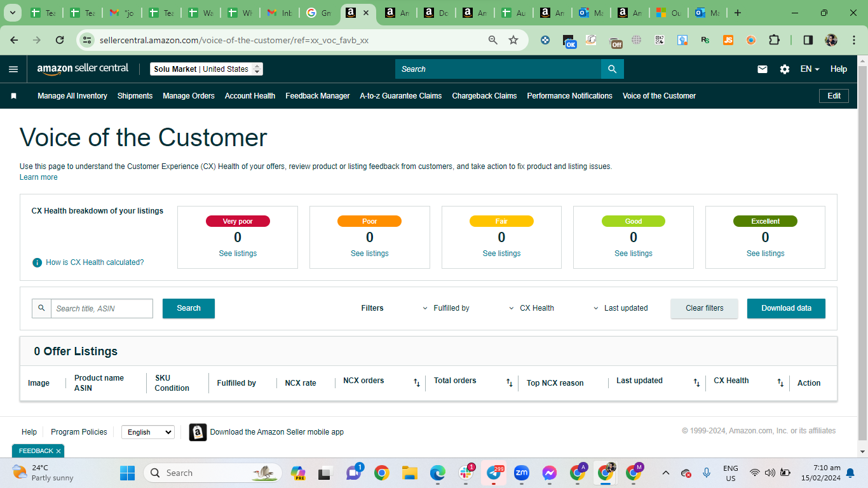Open Telegram from the taskbar
Image resolution: width=868 pixels, height=488 pixels.
point(494,473)
